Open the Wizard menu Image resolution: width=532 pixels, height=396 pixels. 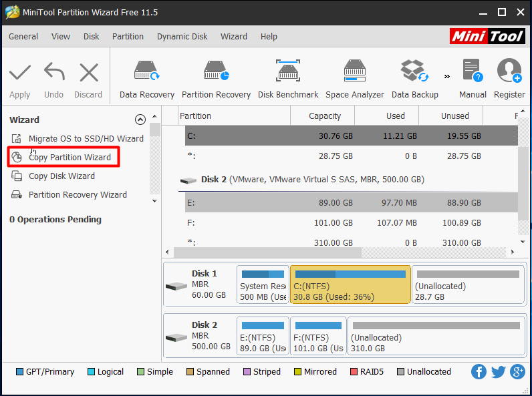tap(234, 36)
